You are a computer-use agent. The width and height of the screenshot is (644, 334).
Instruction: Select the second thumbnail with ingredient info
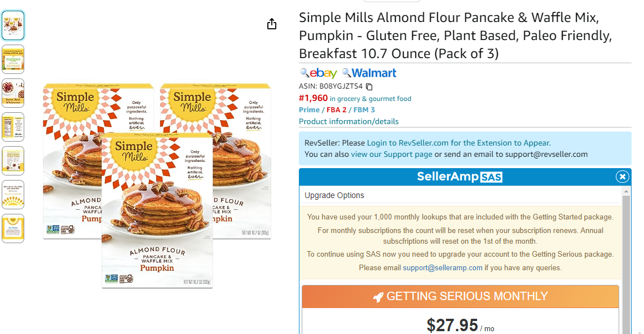click(13, 59)
